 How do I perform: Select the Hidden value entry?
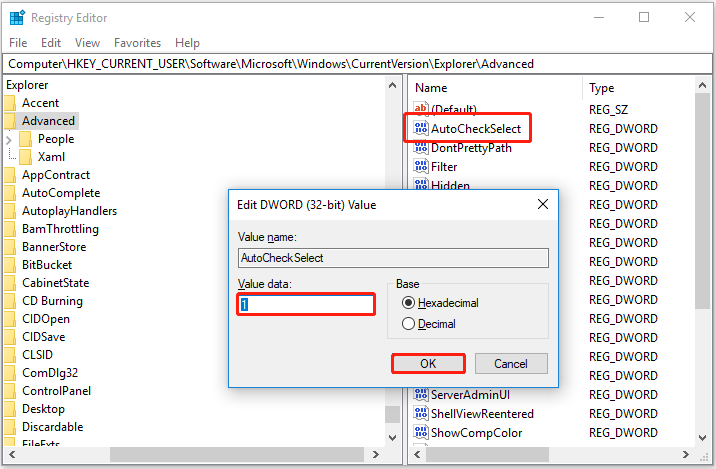(x=450, y=185)
